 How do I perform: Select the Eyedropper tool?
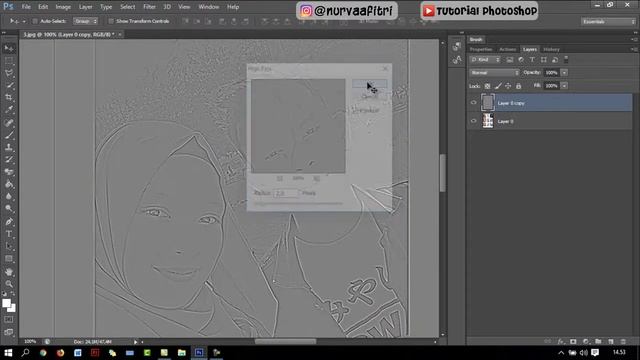pos(9,110)
